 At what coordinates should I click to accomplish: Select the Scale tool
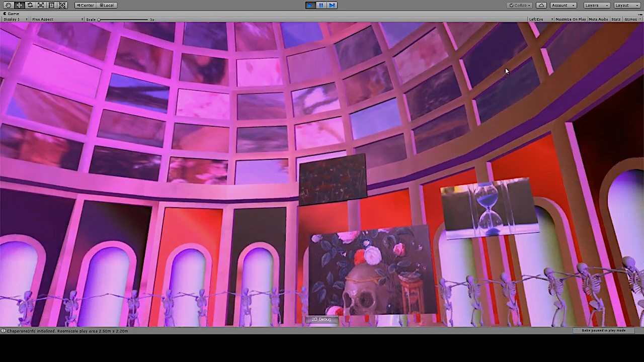tap(41, 5)
